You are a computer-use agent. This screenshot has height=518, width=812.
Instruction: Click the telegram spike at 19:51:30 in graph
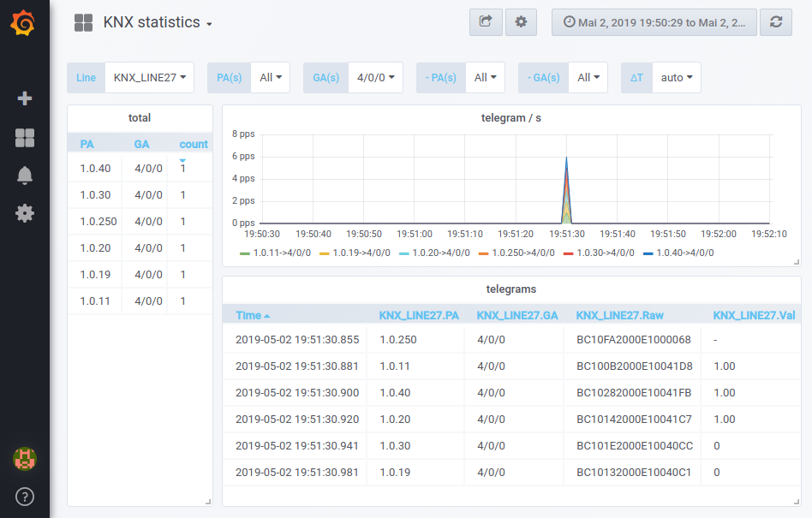[x=566, y=190]
